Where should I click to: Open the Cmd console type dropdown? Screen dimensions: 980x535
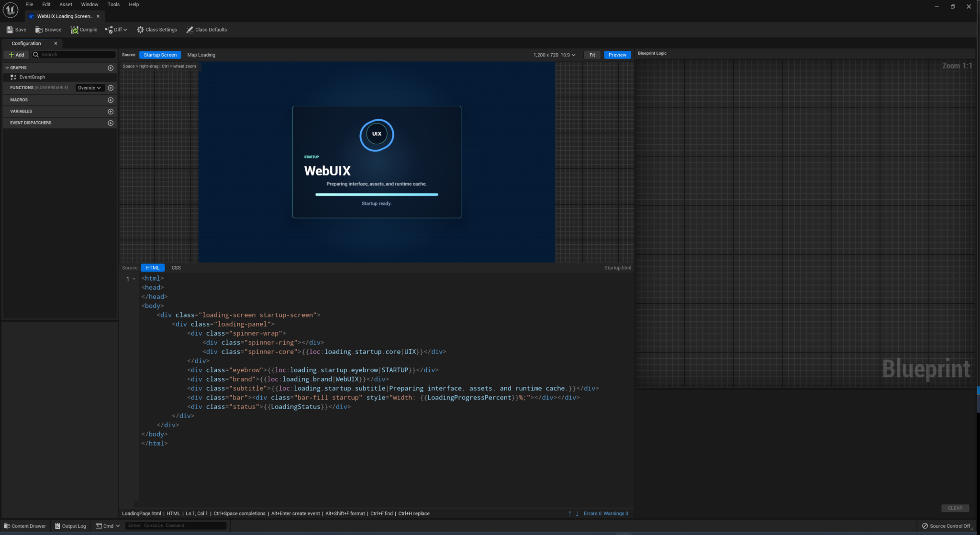click(x=108, y=526)
